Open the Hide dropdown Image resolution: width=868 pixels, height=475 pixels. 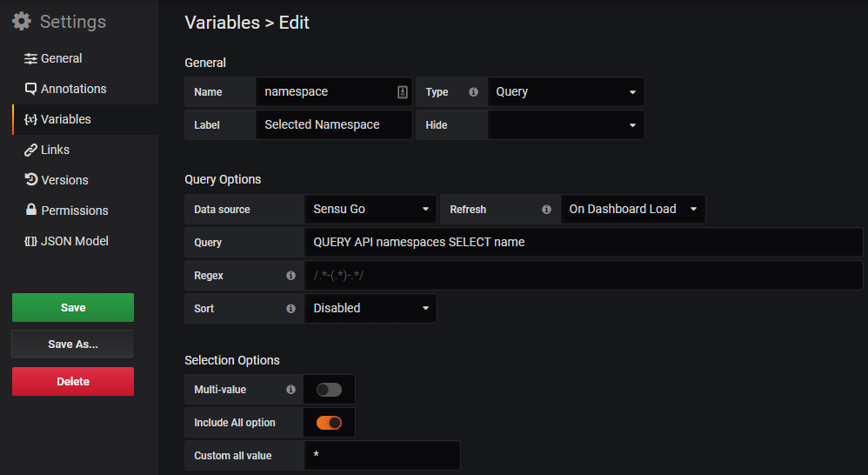point(565,125)
